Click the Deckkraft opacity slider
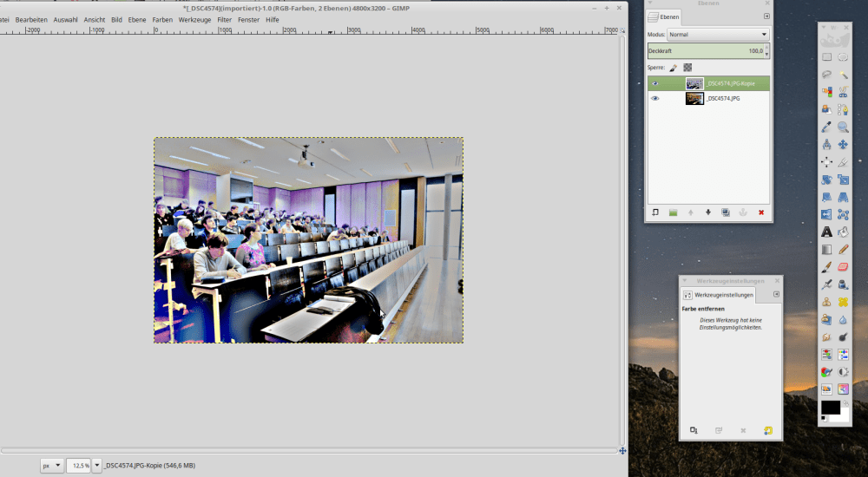The height and width of the screenshot is (477, 868). [705, 51]
